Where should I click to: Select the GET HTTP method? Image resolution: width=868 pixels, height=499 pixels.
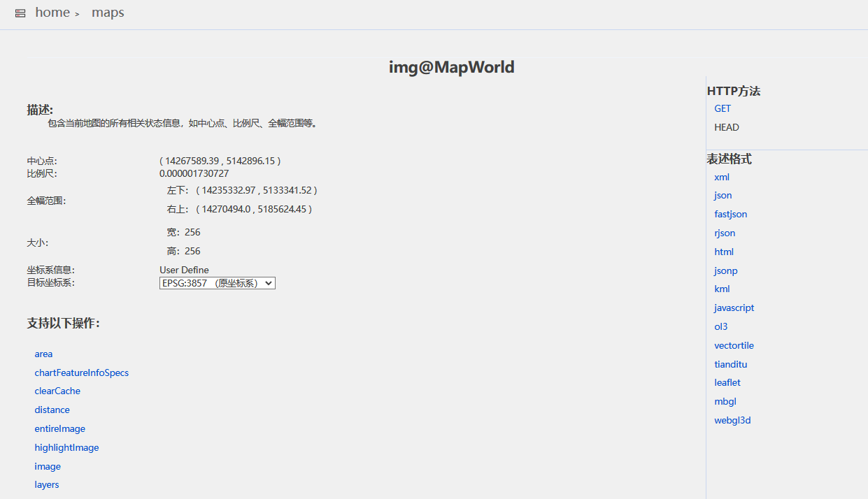point(723,108)
